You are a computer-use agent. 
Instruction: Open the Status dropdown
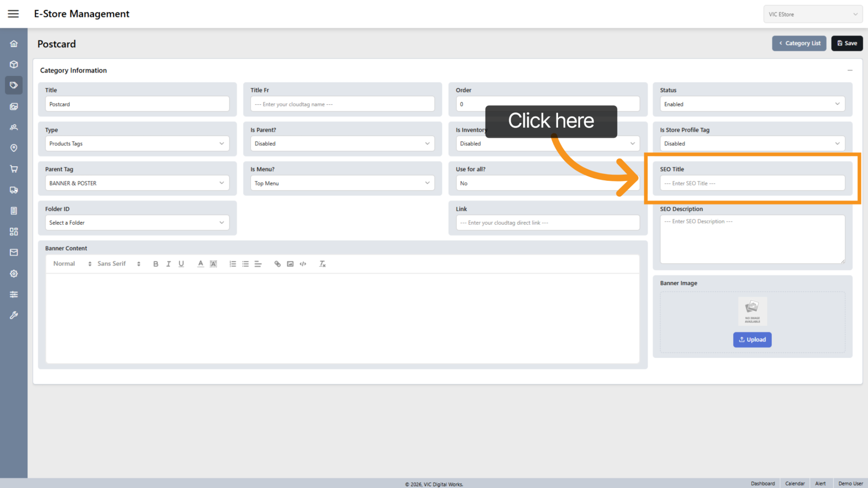752,104
